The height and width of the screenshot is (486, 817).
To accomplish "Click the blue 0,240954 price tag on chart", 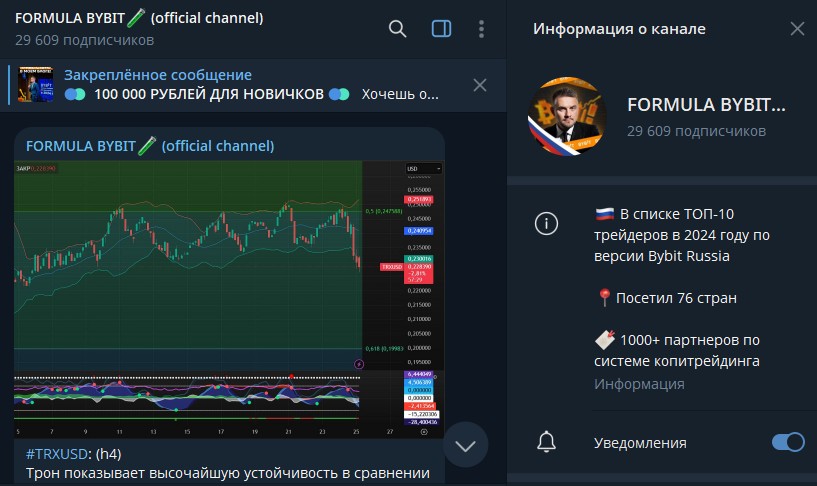I will coord(418,231).
